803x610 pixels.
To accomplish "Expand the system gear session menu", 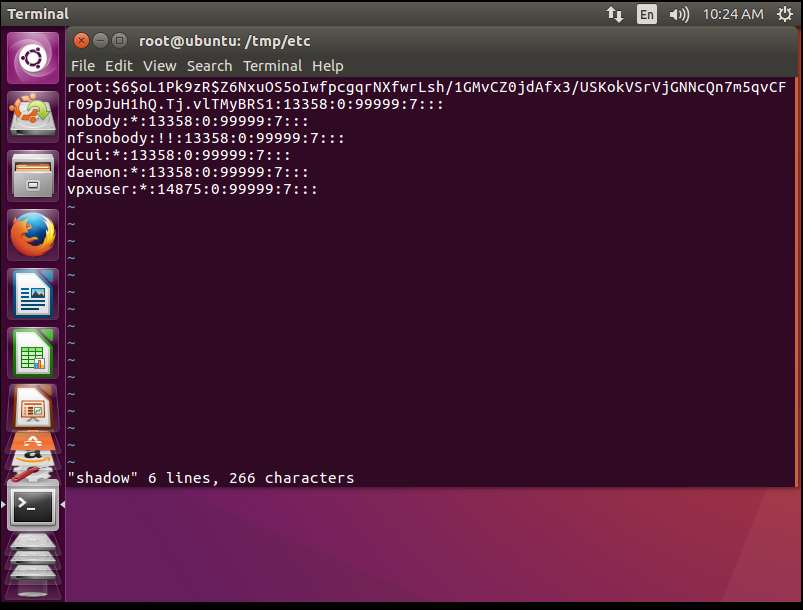I will tap(784, 14).
